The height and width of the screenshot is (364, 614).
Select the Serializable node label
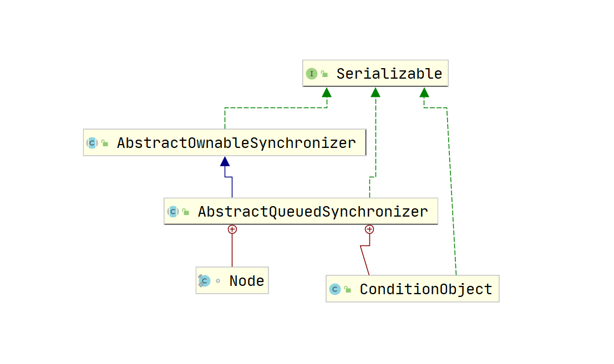coord(389,74)
